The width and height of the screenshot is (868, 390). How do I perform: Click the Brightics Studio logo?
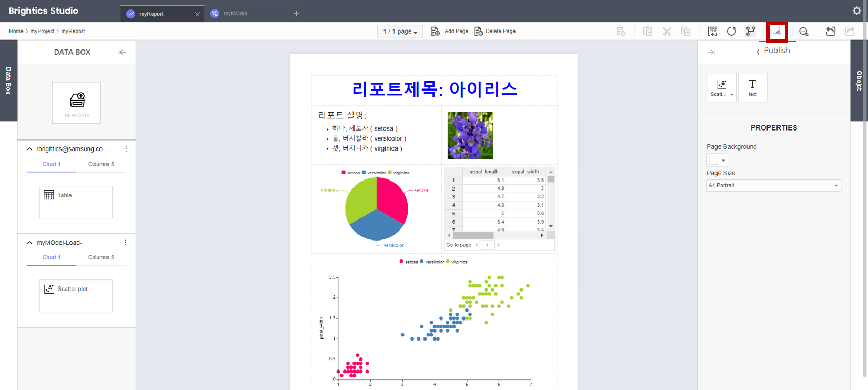44,11
